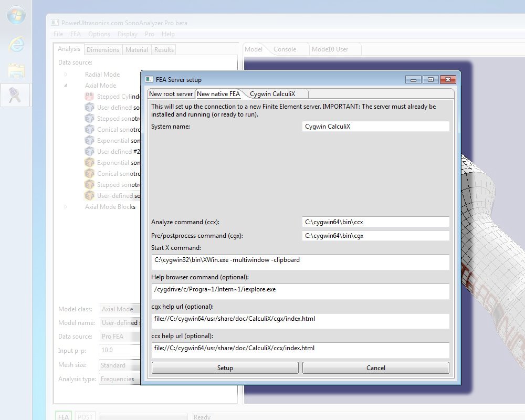Click the cgx help url field
Image resolution: width=525 pixels, height=420 pixels.
point(300,321)
